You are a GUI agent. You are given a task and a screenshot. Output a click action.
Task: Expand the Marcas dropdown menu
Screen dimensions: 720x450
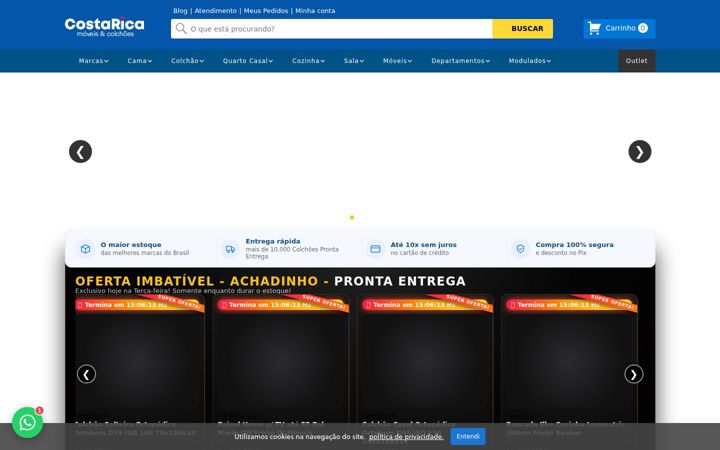click(x=93, y=61)
